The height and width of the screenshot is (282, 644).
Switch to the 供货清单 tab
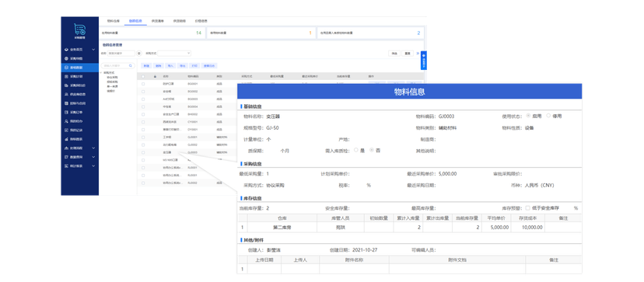(158, 20)
